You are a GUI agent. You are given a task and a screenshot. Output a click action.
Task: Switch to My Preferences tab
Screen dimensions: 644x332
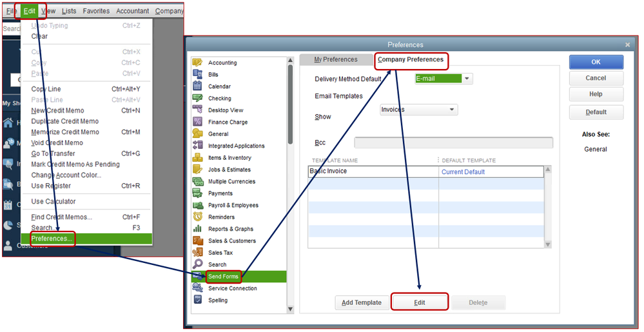coord(336,59)
